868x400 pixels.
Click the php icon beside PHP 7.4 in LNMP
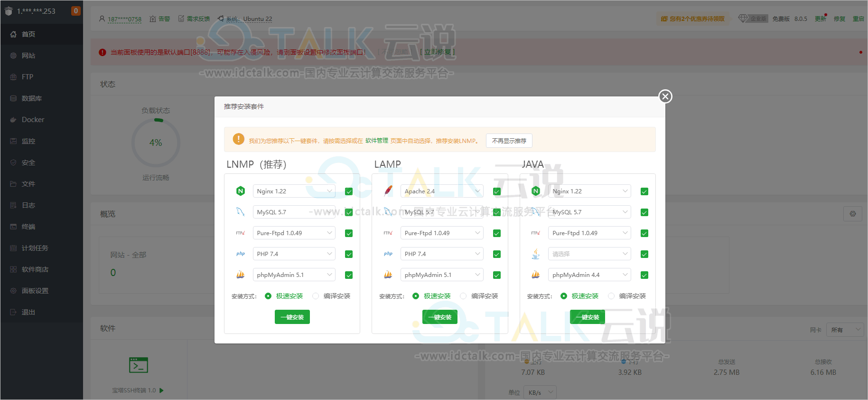coord(241,254)
